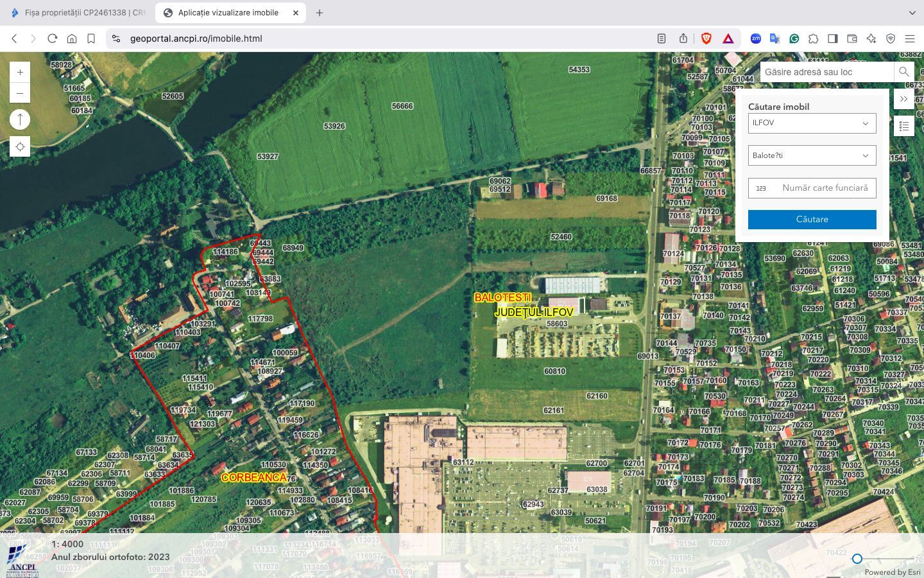The height and width of the screenshot is (578, 924).
Task: Zoom in using the plus control
Action: click(20, 72)
